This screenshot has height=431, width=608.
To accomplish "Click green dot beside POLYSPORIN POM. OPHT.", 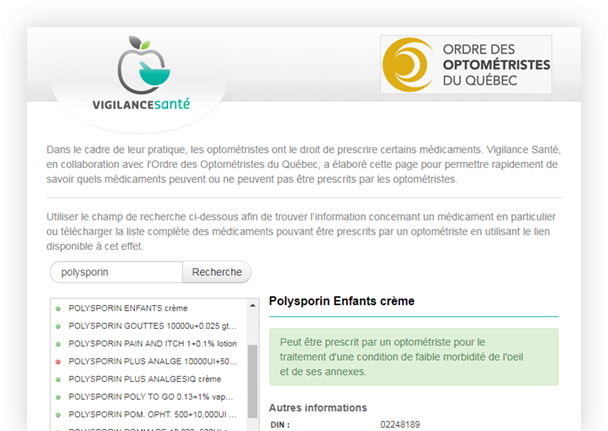I will 58,415.
